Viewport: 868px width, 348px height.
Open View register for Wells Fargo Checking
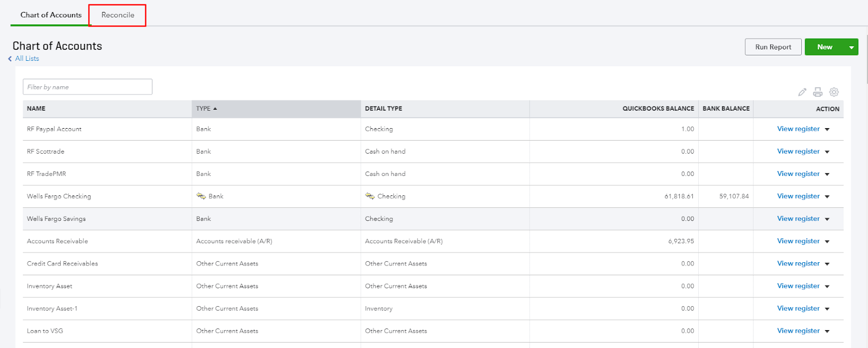click(x=798, y=196)
